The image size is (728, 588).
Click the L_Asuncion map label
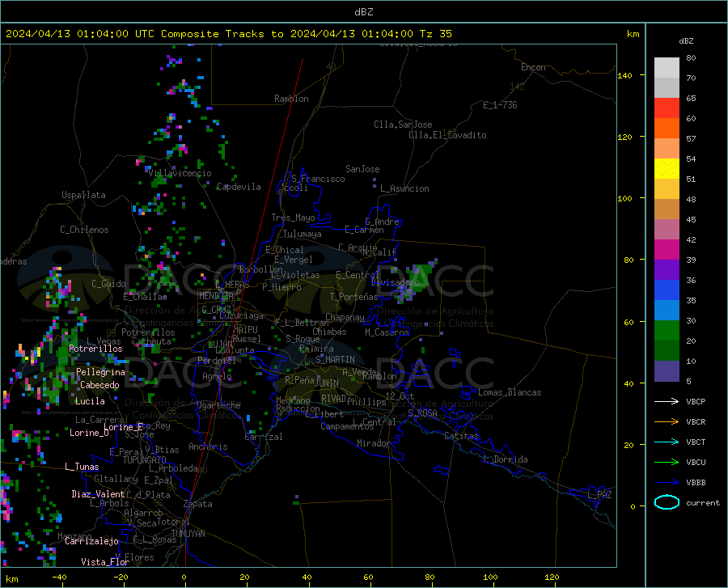tap(404, 188)
